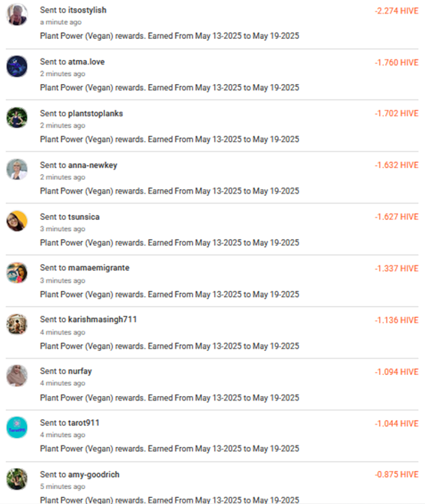Click mamaemigrante avatar image

click(17, 272)
